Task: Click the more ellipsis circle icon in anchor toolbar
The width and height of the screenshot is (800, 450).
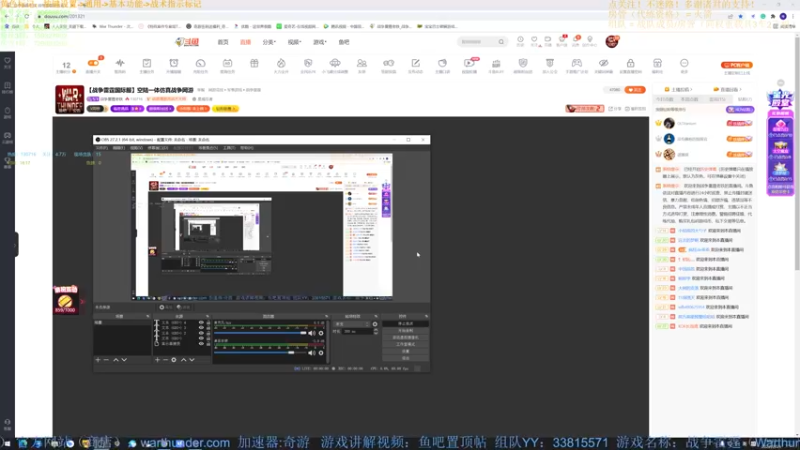Action: tap(684, 63)
